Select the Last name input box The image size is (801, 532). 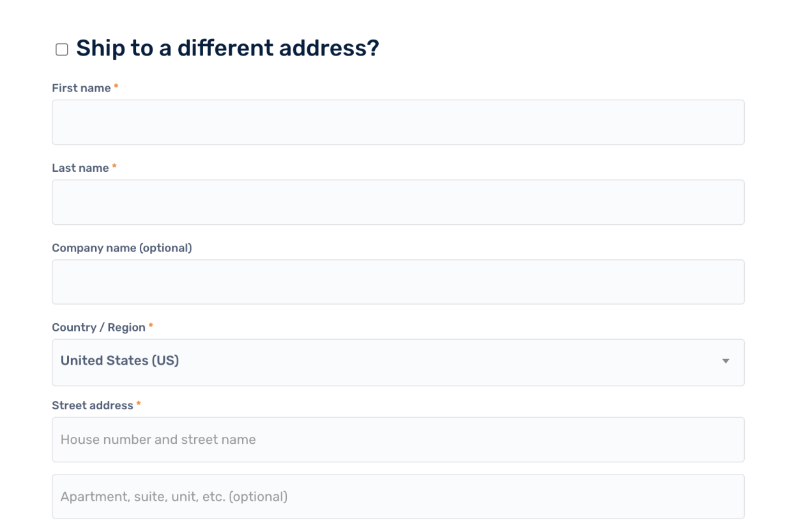(398, 202)
